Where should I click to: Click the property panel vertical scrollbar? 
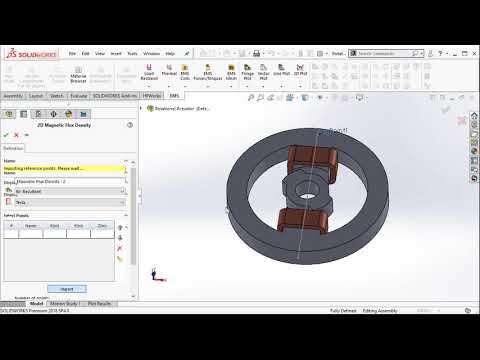click(x=133, y=217)
